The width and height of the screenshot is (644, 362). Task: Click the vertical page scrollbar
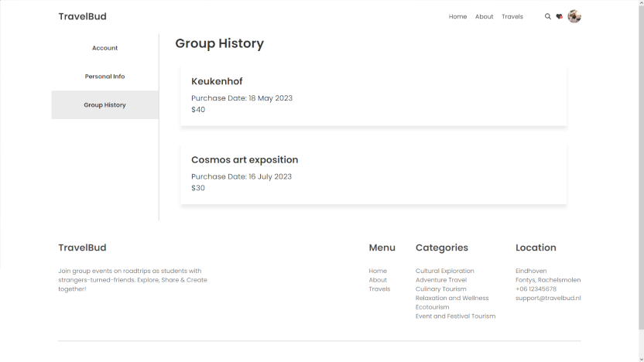641,167
